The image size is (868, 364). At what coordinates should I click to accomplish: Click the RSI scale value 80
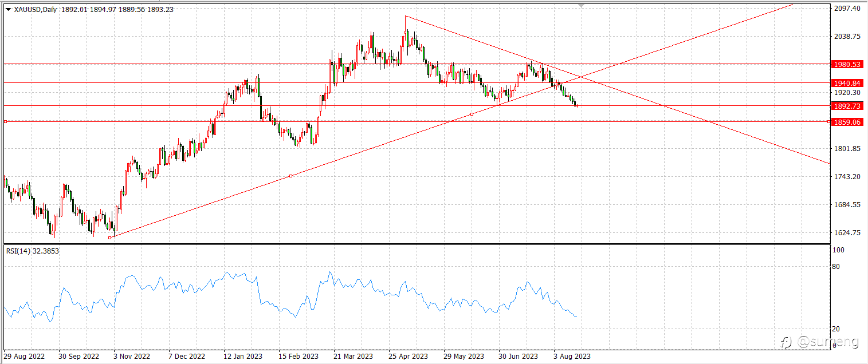click(836, 267)
